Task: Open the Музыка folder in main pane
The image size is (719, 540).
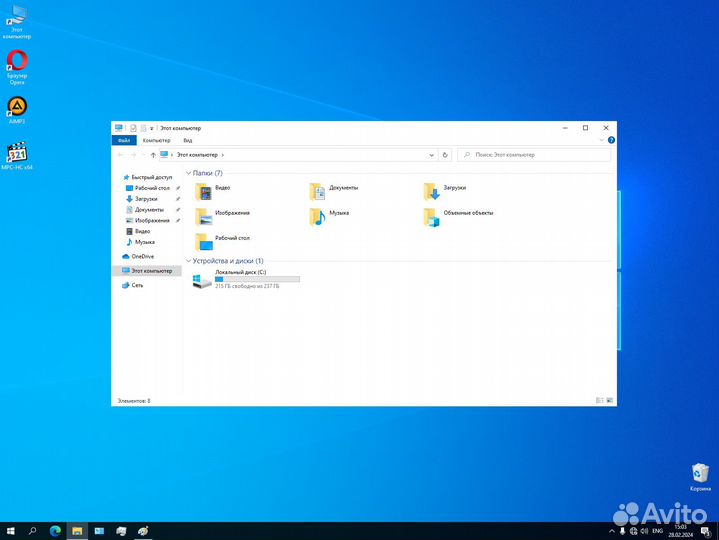Action: pos(329,216)
